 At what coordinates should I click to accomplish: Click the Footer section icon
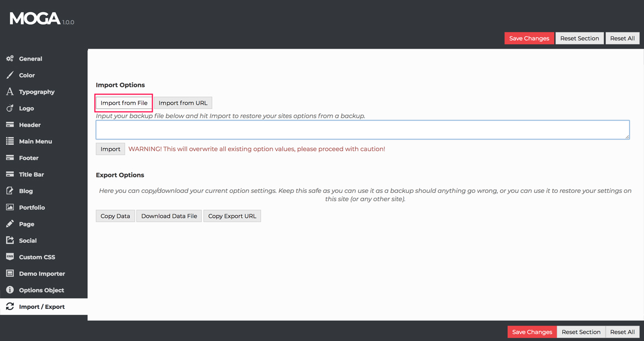10,158
